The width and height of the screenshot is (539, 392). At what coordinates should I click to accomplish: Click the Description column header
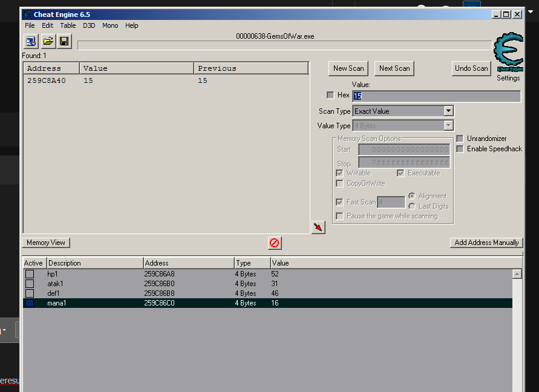click(95, 263)
